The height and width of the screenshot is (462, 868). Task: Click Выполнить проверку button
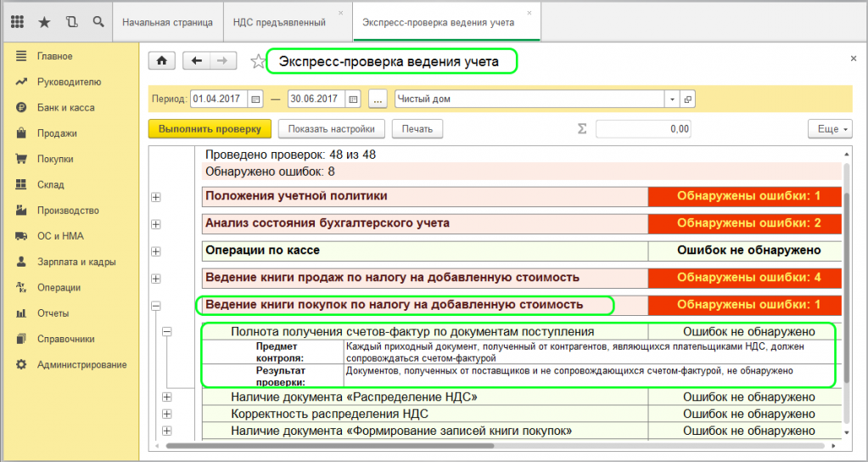pos(210,129)
